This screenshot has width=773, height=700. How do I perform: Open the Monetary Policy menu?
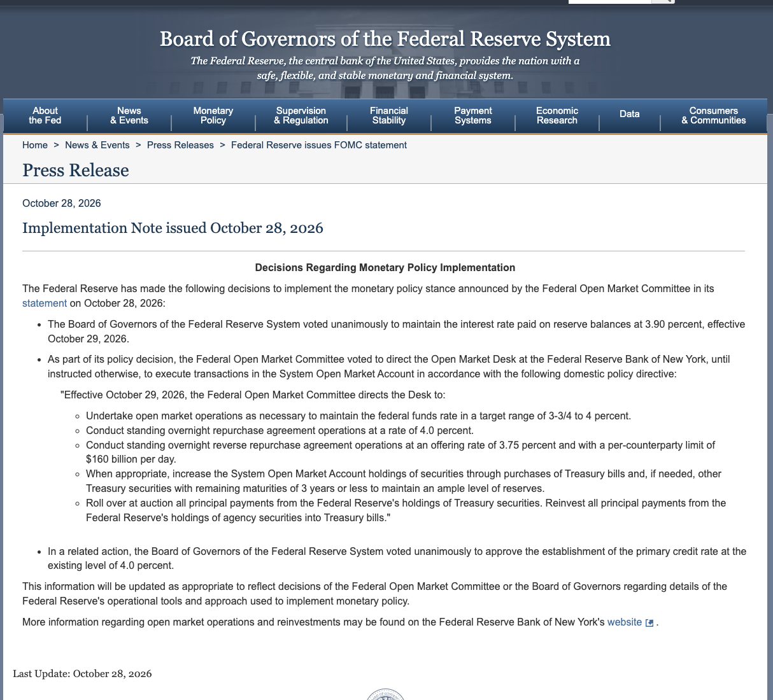coord(213,115)
